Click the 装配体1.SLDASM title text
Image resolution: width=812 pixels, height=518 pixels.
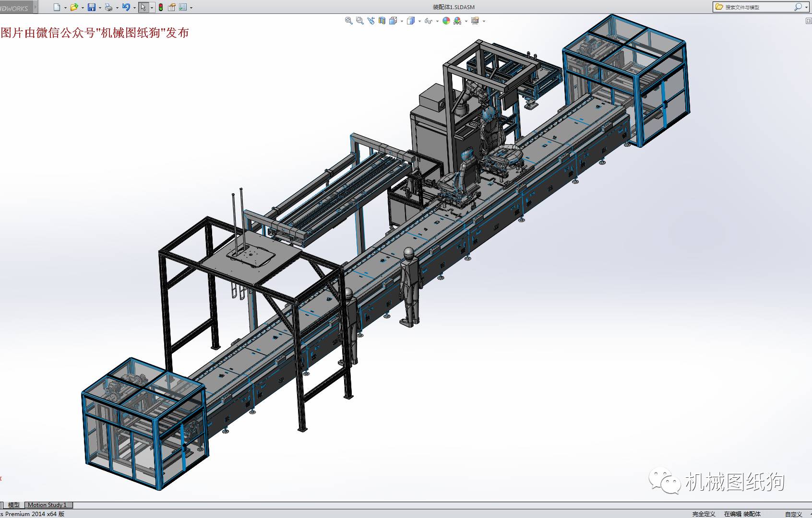pos(454,7)
